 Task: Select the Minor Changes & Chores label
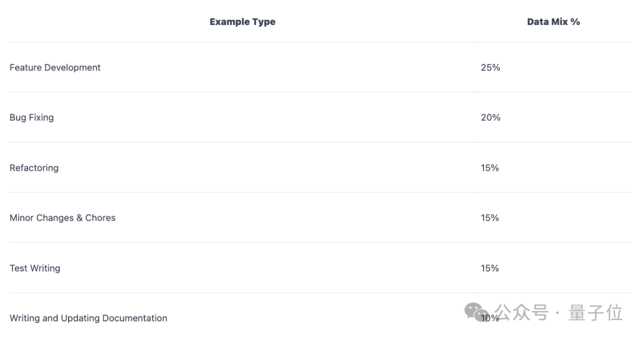[63, 218]
